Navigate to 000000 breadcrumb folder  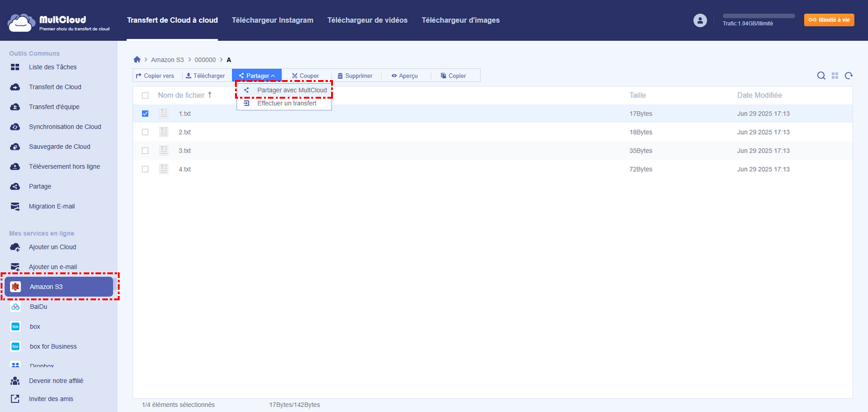pyautogui.click(x=205, y=60)
